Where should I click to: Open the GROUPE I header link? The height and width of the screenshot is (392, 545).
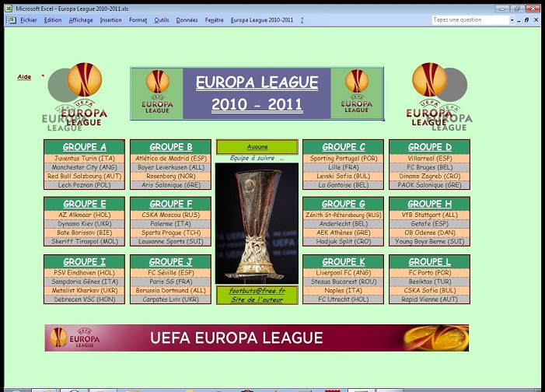point(85,261)
